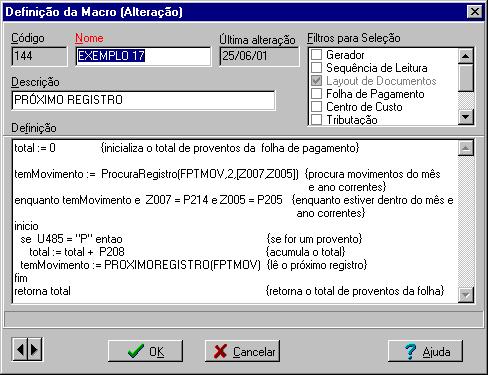The height and width of the screenshot is (375, 488).
Task: Click the comment {lê o próximo registro}
Action: click(x=317, y=265)
